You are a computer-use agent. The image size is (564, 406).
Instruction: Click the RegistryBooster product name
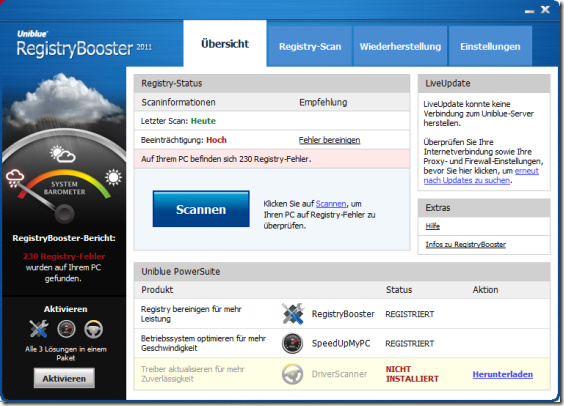click(x=343, y=314)
